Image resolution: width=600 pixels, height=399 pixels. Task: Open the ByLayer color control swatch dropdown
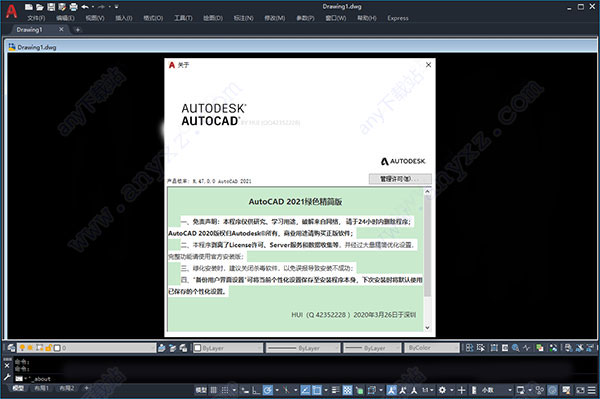[x=228, y=348]
